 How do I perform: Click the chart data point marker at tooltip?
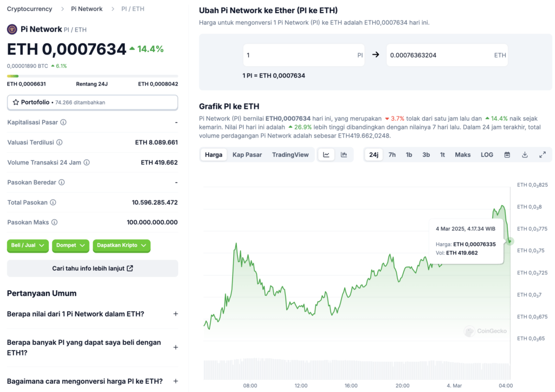[x=510, y=241]
